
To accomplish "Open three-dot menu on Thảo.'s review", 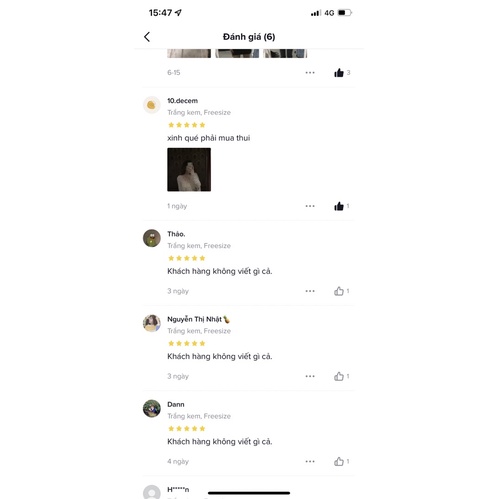I will [310, 291].
